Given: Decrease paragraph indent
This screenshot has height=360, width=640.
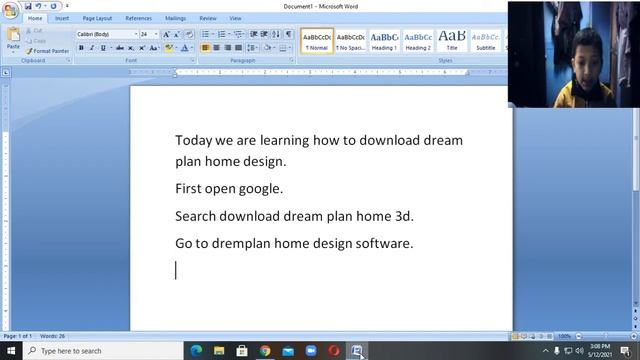Looking at the screenshot, I should coord(253,34).
